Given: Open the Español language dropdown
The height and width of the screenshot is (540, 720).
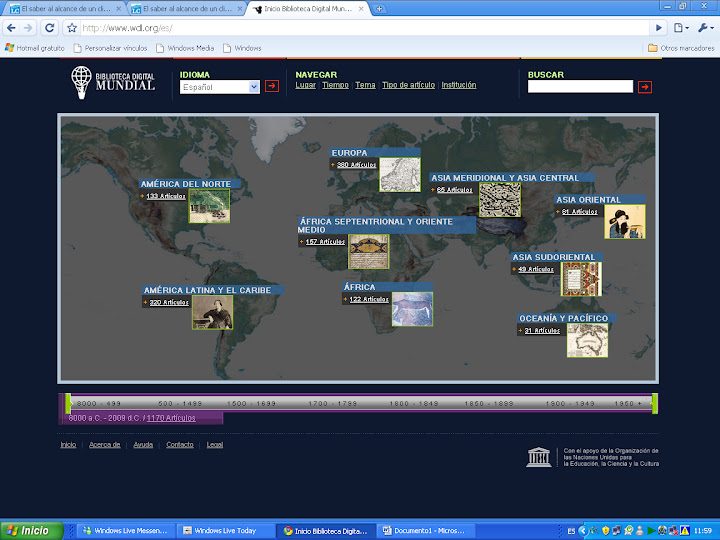Looking at the screenshot, I should point(219,87).
